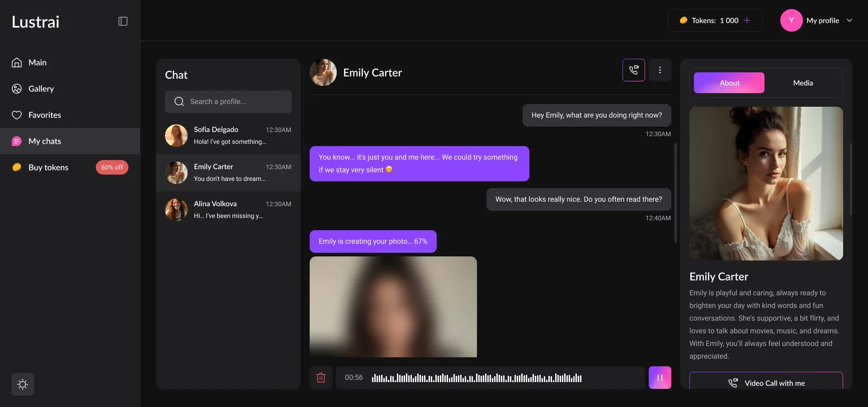Expand the My profile dropdown
This screenshot has width=868, height=407.
(x=849, y=20)
